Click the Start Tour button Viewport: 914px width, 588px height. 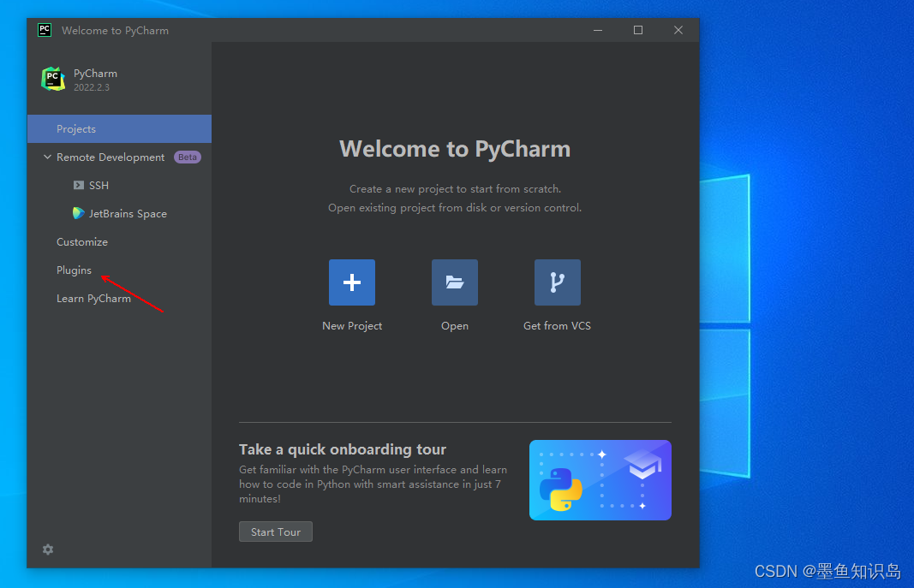(x=276, y=532)
